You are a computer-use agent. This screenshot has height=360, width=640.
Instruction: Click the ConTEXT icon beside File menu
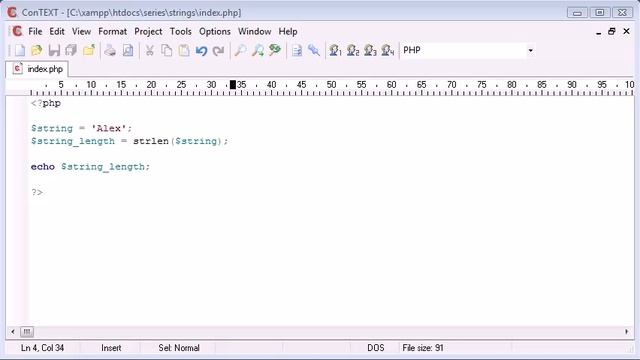click(17, 31)
